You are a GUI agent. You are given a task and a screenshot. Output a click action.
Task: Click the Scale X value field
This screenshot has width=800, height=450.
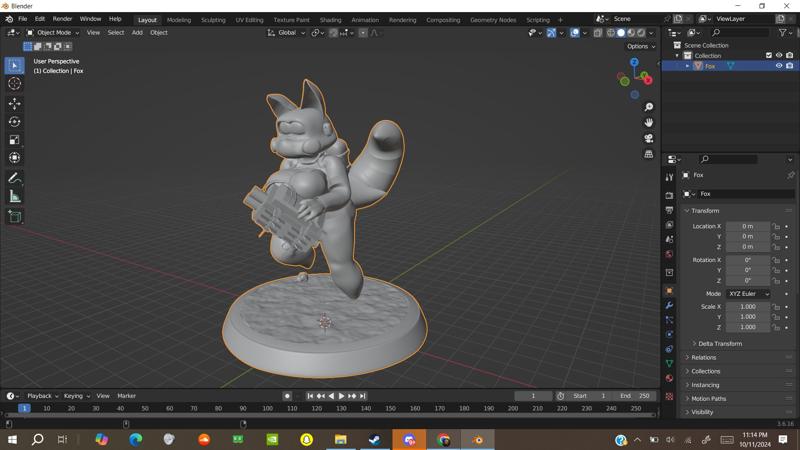pyautogui.click(x=747, y=307)
